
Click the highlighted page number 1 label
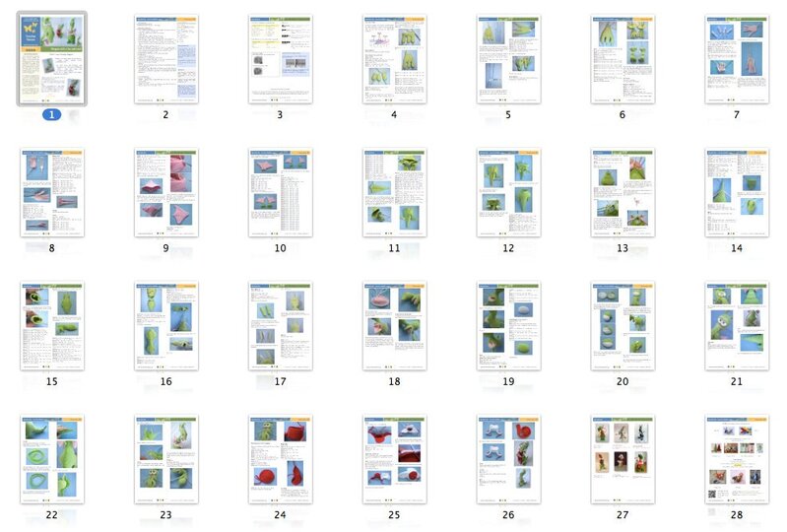[x=51, y=115]
